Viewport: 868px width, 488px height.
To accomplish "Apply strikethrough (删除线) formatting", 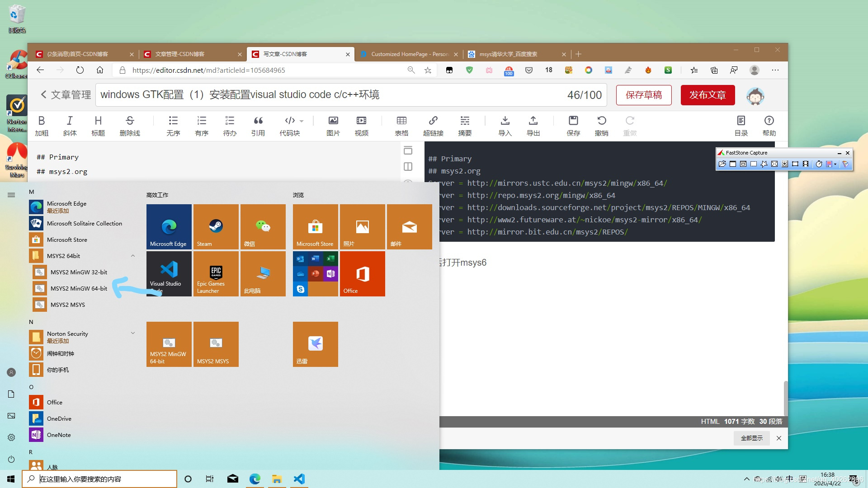I will point(130,126).
